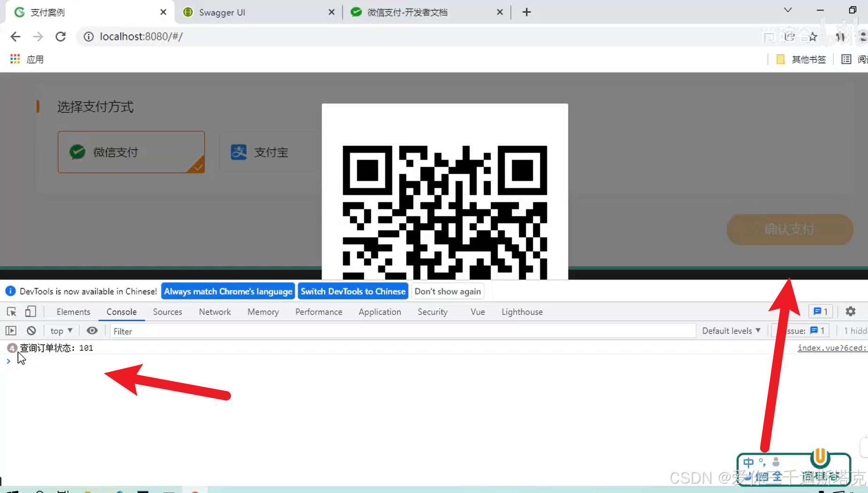Click the index.vue source link
This screenshot has width=868, height=493.
832,348
